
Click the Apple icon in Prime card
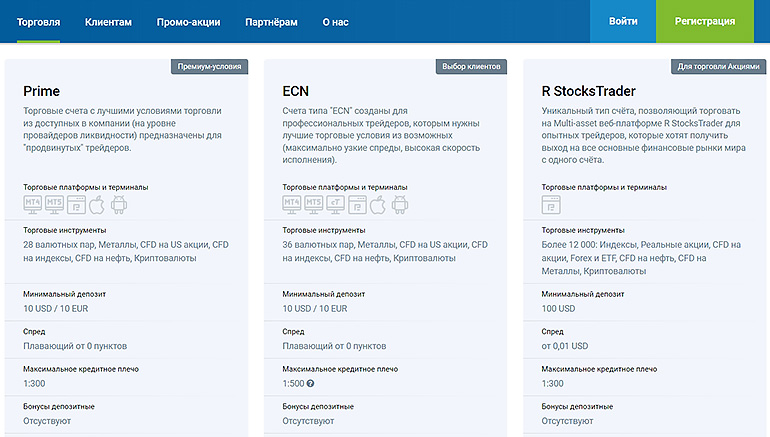97,204
